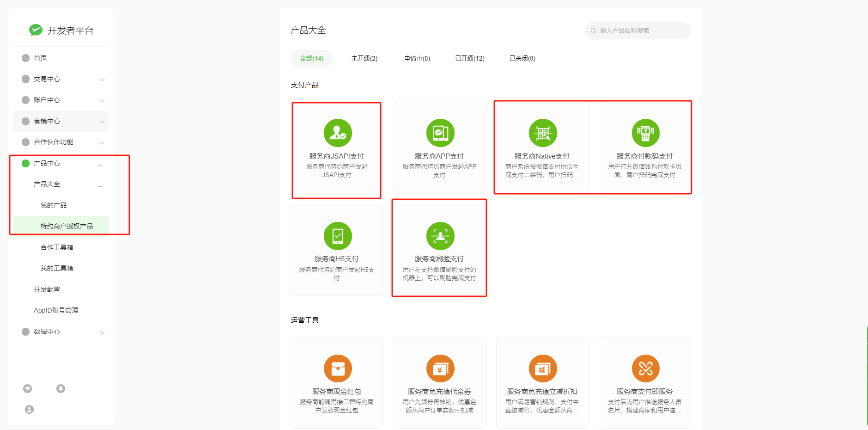The height and width of the screenshot is (430, 868).
Task: Click the 服务商APP支付 title text
Action: click(439, 156)
